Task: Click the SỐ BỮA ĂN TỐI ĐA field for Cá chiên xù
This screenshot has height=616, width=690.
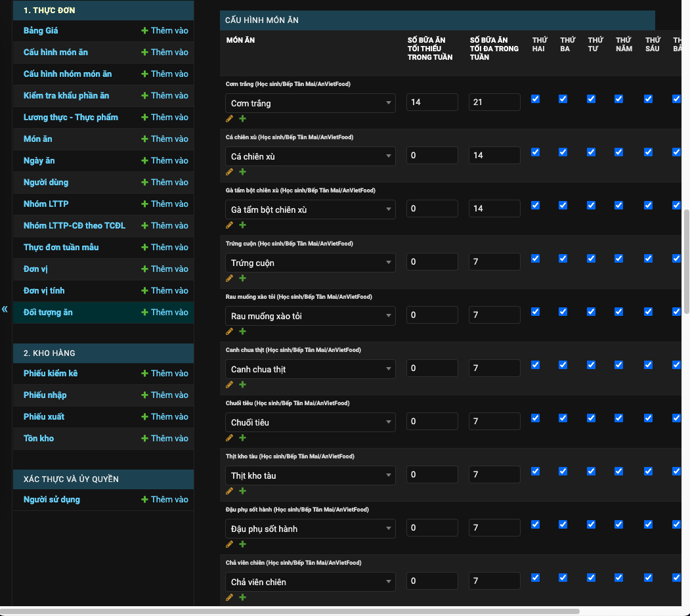Action: (x=494, y=155)
